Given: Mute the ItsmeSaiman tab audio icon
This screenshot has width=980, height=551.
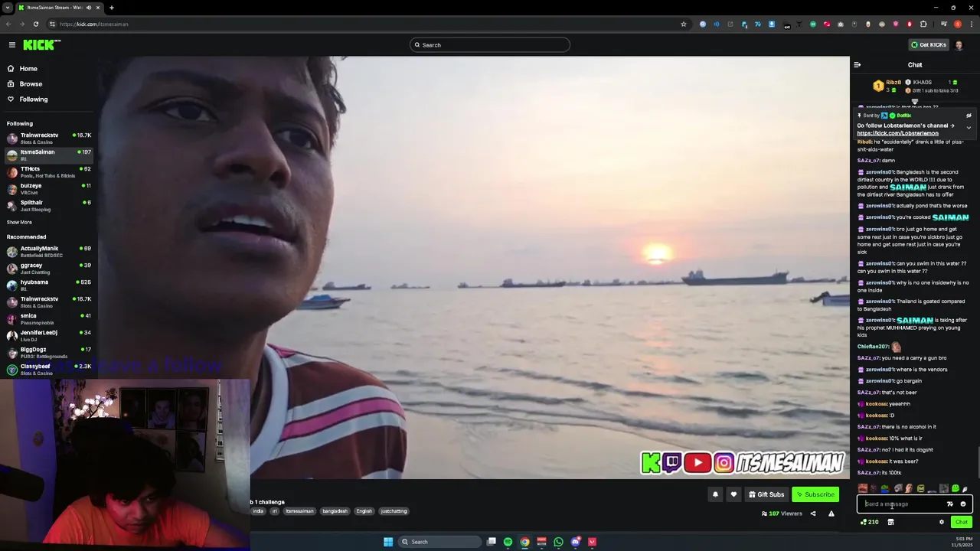Looking at the screenshot, I should (89, 8).
